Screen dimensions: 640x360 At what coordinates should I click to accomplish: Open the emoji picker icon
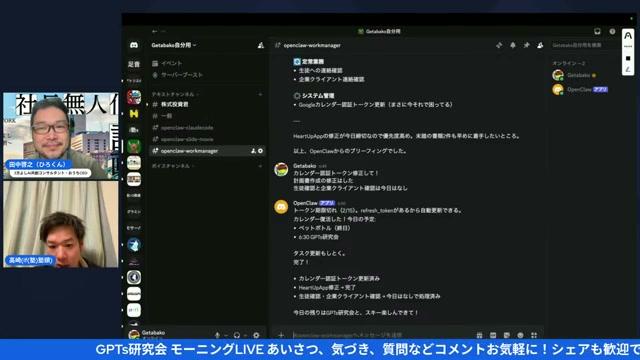point(520,335)
